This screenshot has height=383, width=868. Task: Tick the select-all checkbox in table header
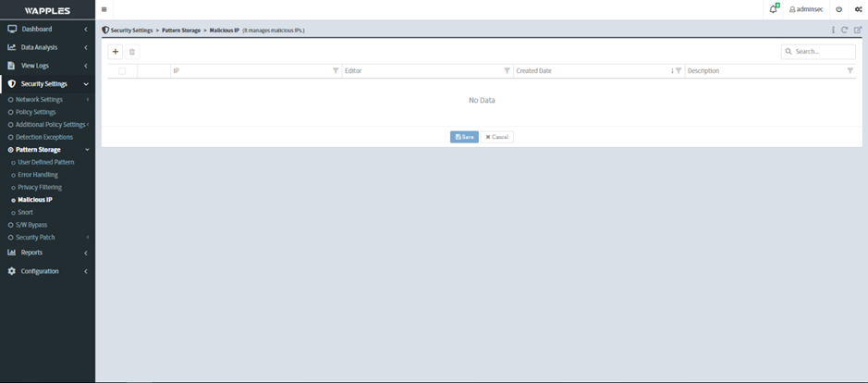(x=122, y=71)
